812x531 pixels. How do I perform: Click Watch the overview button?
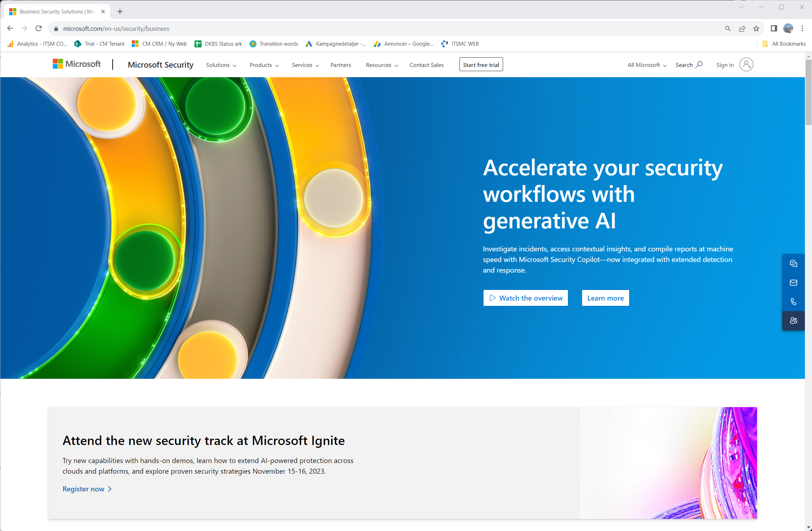click(x=526, y=298)
